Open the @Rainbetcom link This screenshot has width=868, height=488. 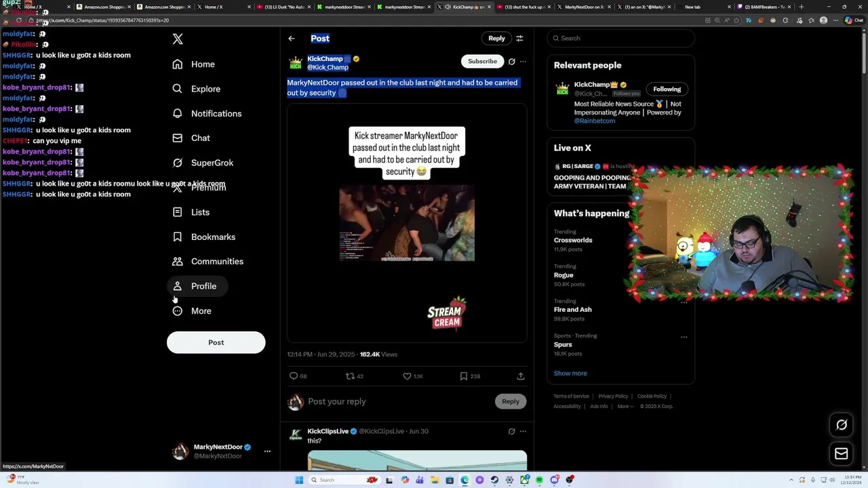[x=595, y=121]
